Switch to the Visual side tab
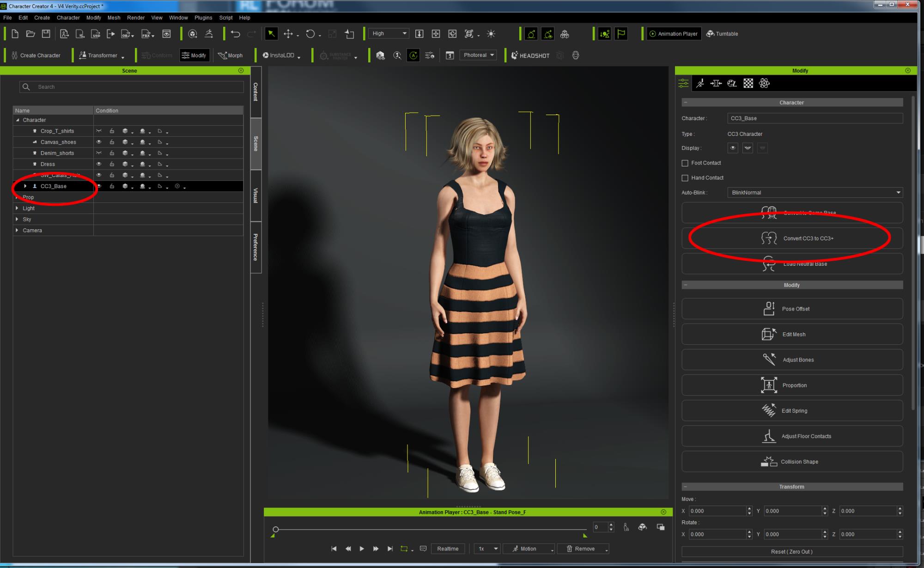 click(255, 195)
